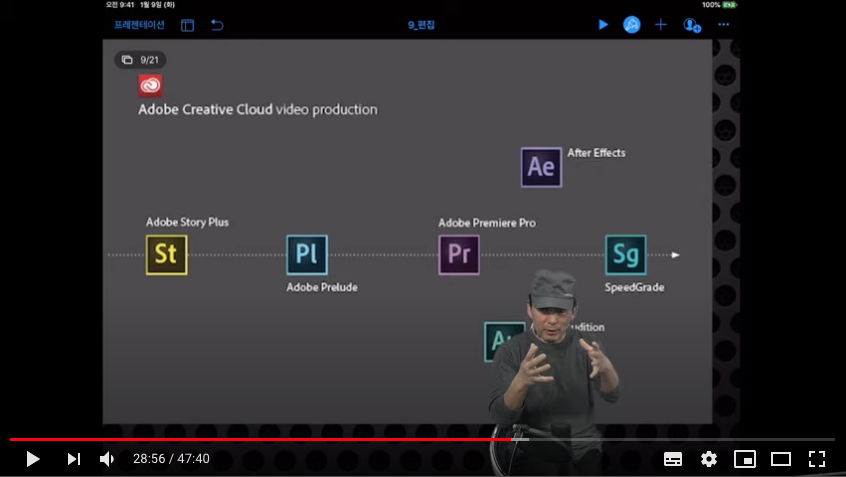Click the Keynote play slideshow button
The height and width of the screenshot is (477, 846).
603,24
